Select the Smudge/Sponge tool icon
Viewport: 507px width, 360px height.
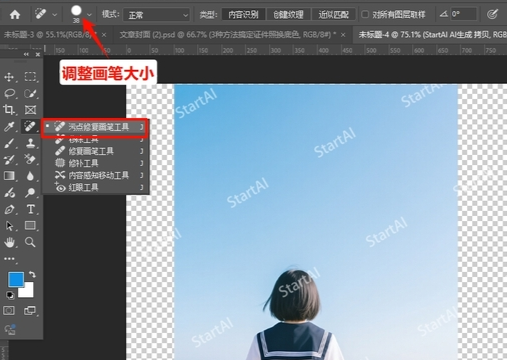9,193
